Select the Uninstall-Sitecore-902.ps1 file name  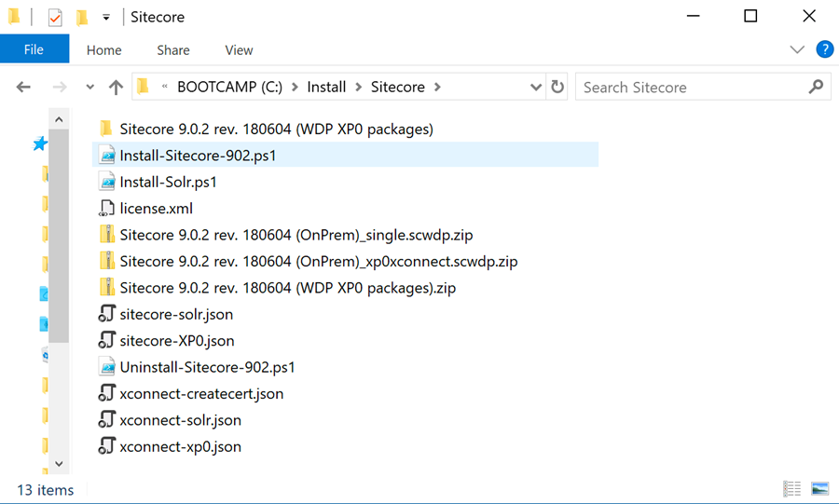click(208, 367)
